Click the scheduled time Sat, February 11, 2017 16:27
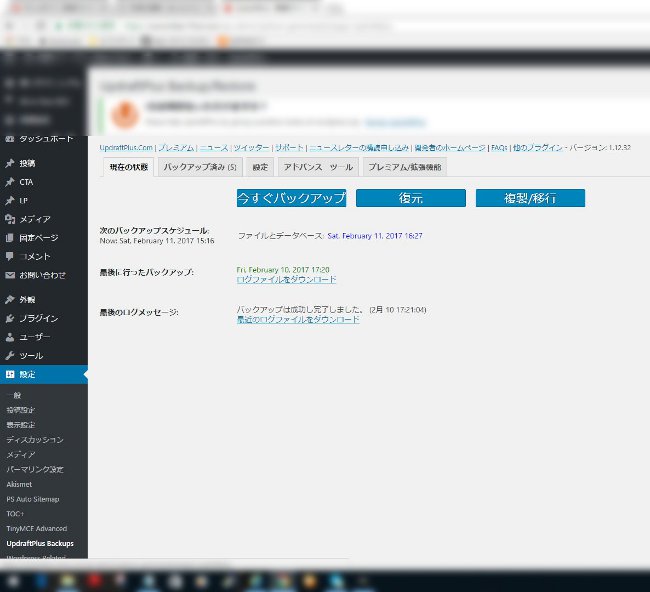Screen dimensions: 650x592 (x=375, y=236)
